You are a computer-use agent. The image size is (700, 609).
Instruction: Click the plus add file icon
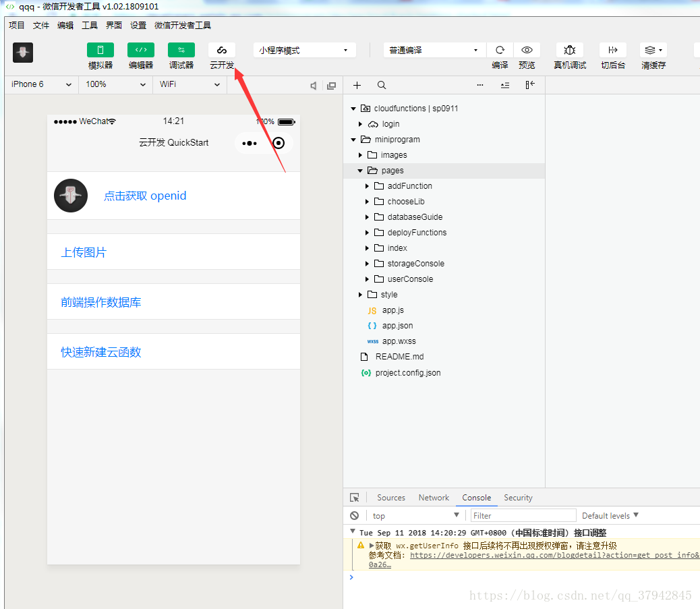pos(357,85)
